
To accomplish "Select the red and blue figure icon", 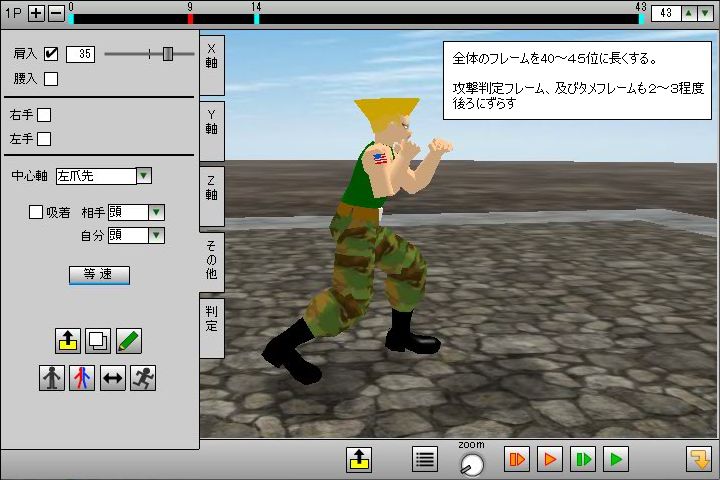I will pos(82,378).
